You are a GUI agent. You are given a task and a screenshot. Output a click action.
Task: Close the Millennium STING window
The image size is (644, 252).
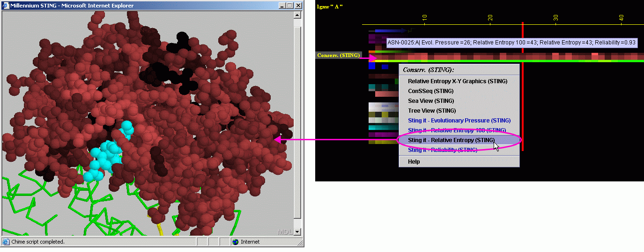coord(298,6)
